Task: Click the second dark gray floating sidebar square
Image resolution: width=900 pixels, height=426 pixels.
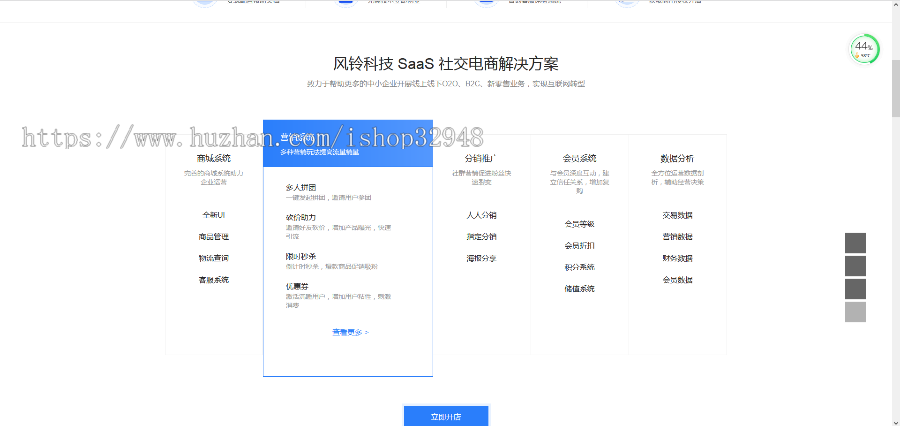Action: coord(855,266)
